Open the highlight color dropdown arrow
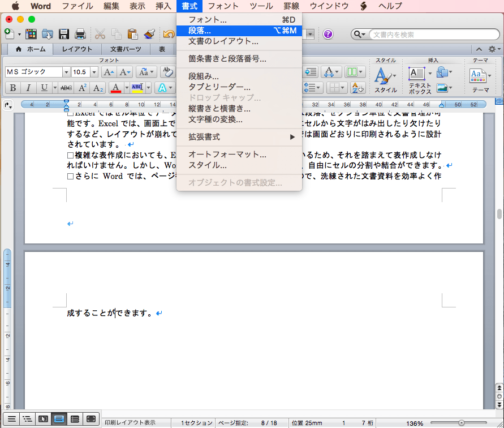 pos(148,88)
